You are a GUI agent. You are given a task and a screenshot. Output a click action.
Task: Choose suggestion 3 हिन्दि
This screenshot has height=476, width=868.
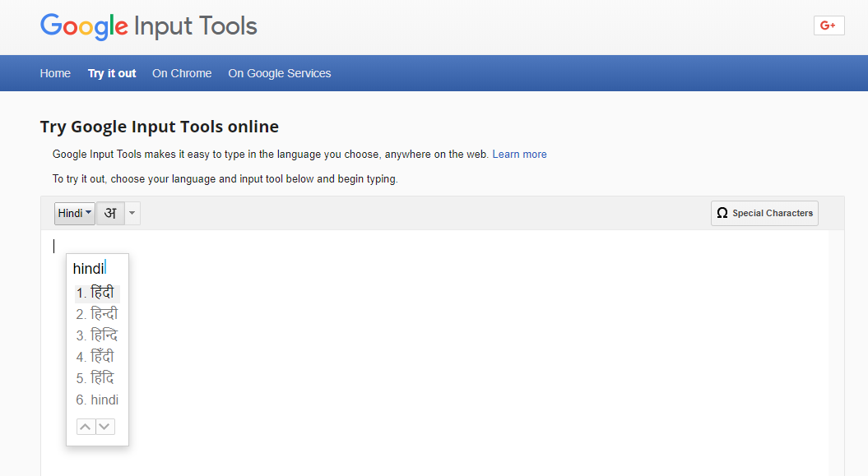pyautogui.click(x=97, y=335)
